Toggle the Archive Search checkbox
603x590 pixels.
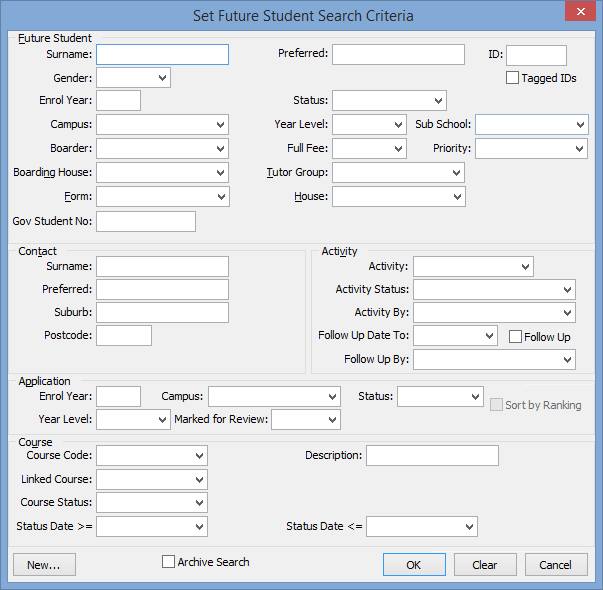tap(168, 562)
